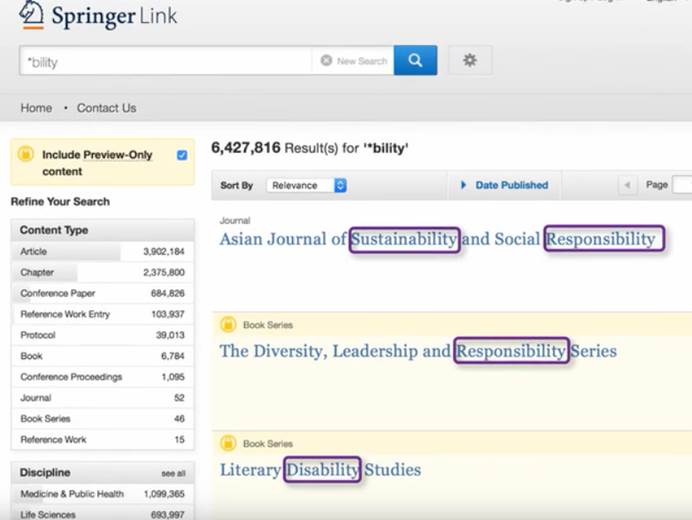Filter by Journal content type
Image resolution: width=692 pixels, height=520 pixels.
tap(102, 397)
